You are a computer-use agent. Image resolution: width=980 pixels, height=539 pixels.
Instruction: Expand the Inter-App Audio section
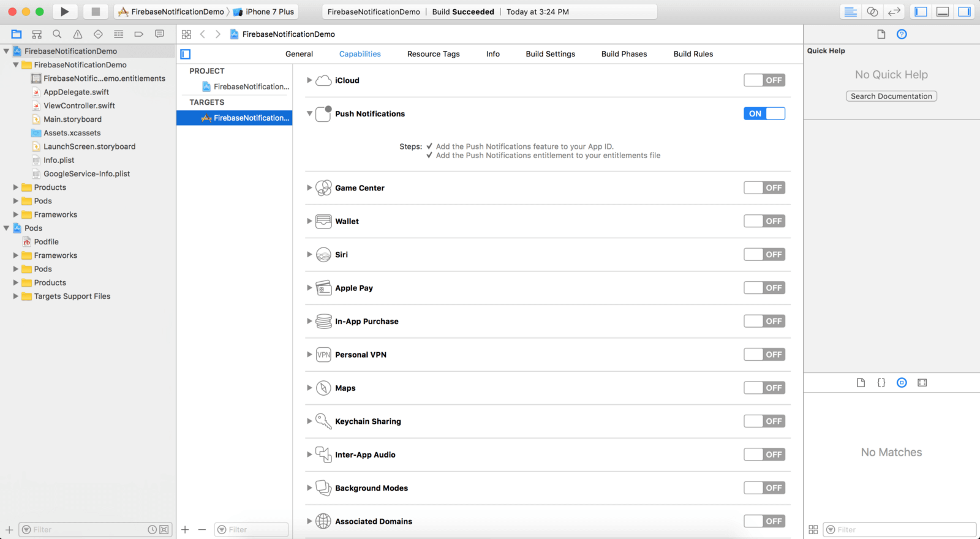(x=309, y=454)
